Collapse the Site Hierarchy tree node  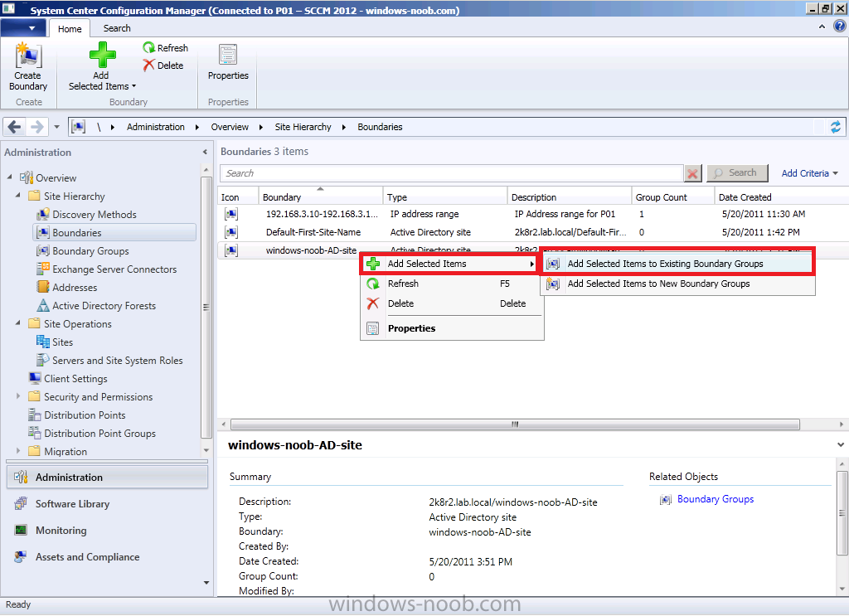pyautogui.click(x=18, y=196)
